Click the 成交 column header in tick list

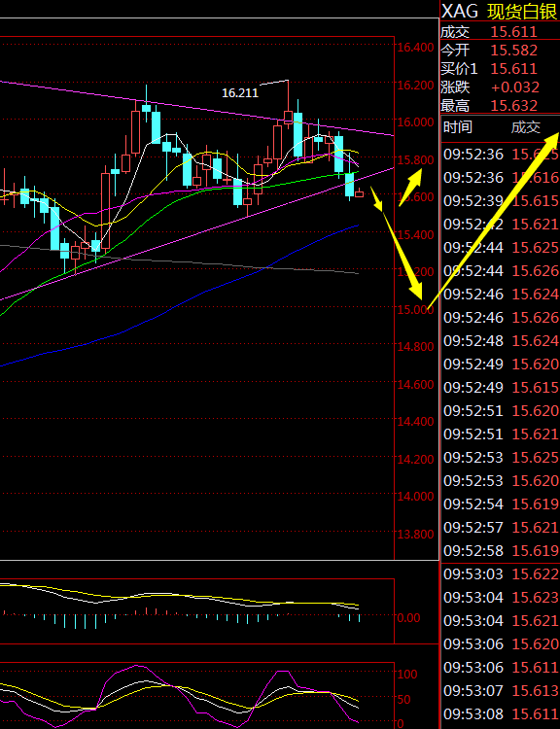pyautogui.click(x=526, y=127)
